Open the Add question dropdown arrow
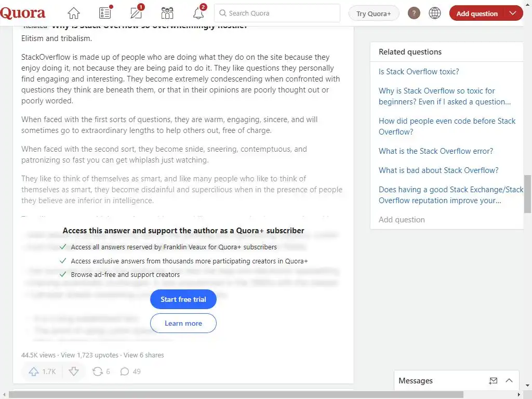 513,13
